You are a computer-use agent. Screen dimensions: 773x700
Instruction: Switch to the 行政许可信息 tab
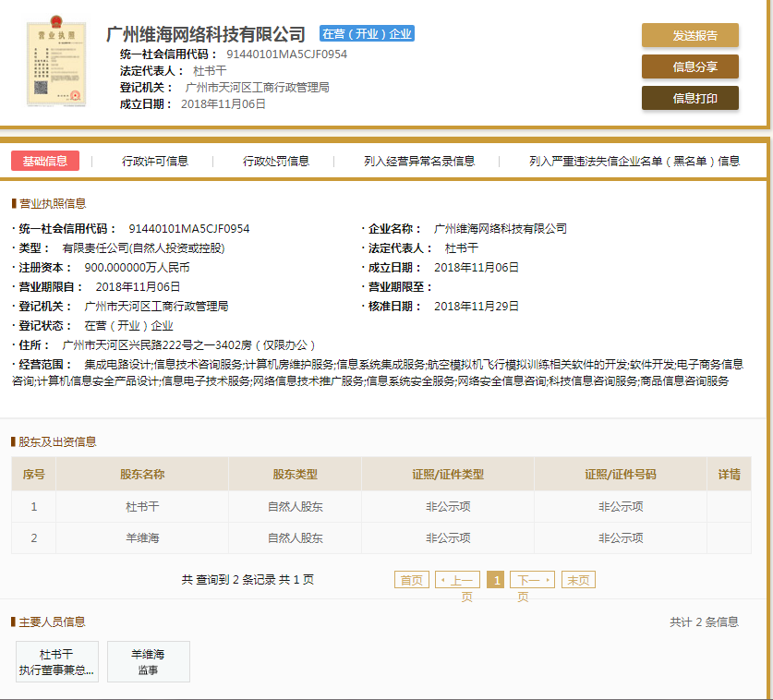coord(157,160)
